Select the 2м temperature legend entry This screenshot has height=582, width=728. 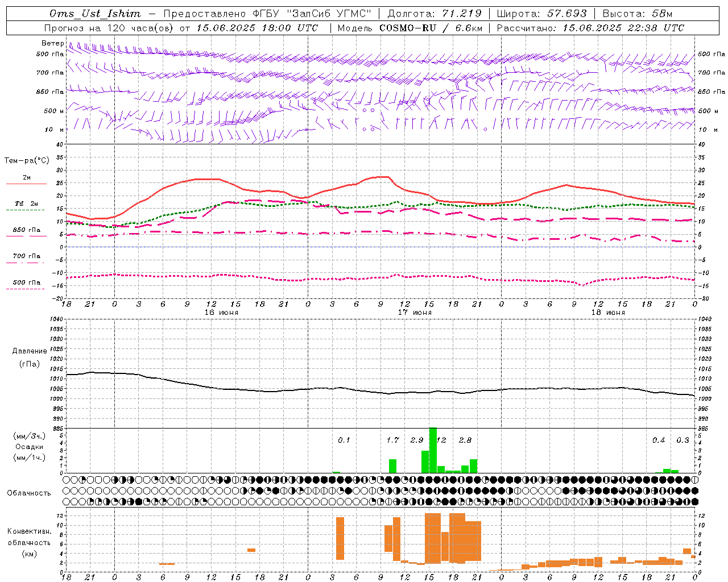[x=27, y=177]
